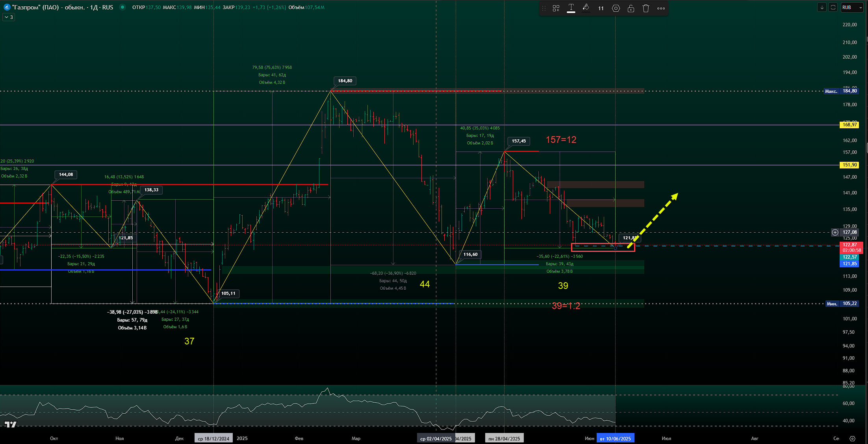868x444 pixels.
Task: Click the 220,00 label on price scale
Action: (x=849, y=25)
